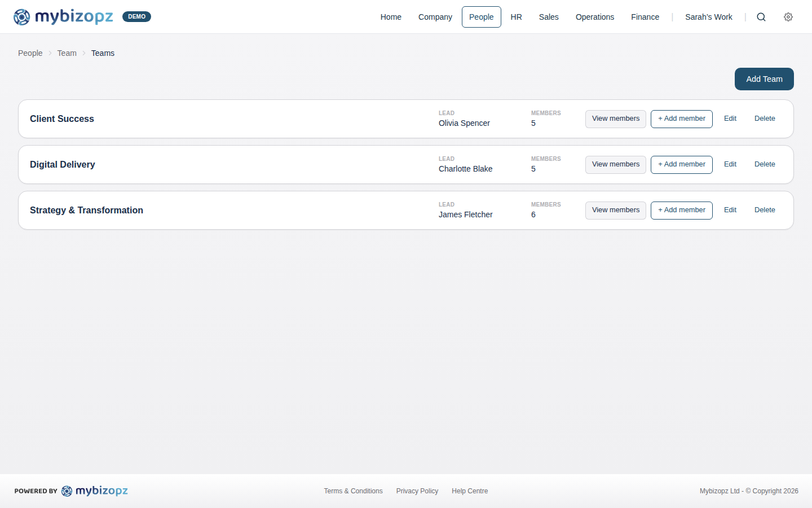Click the Add Team button

(x=764, y=79)
